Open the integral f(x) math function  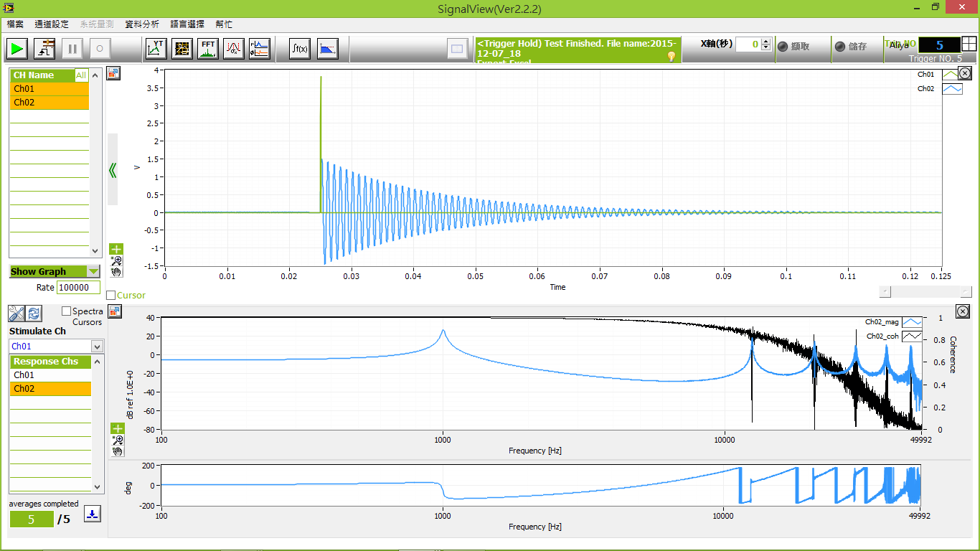point(299,49)
